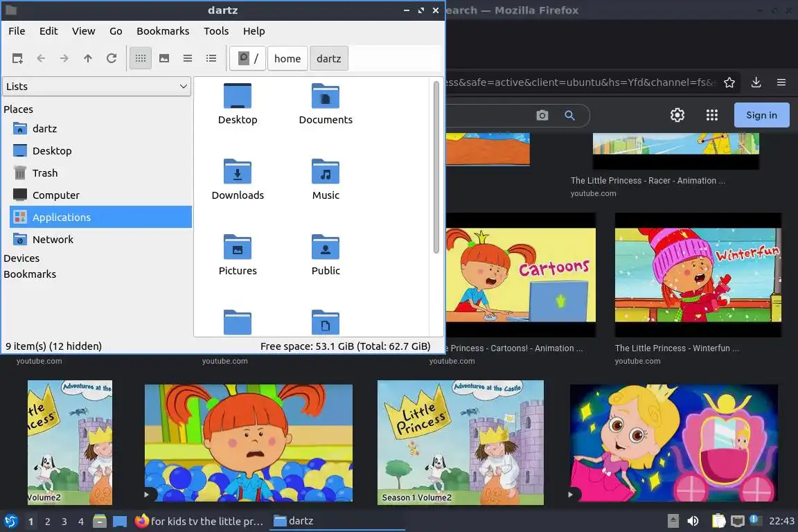Click the Devices section heading
This screenshot has height=532, width=798.
point(21,258)
